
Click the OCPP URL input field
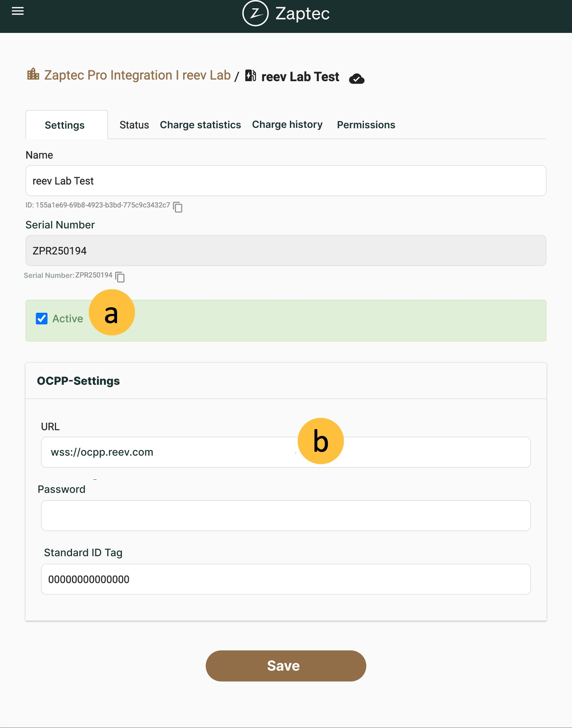(x=286, y=452)
